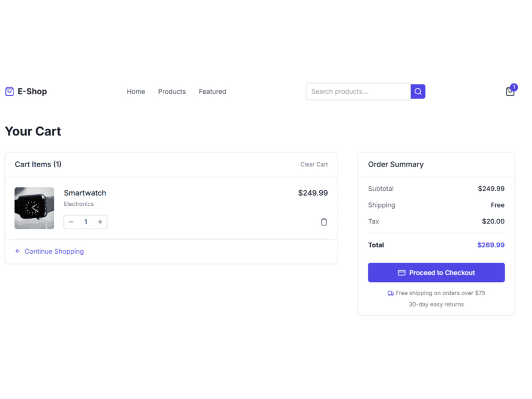Go to the Home nav link
The width and height of the screenshot is (532, 399).
tap(136, 92)
